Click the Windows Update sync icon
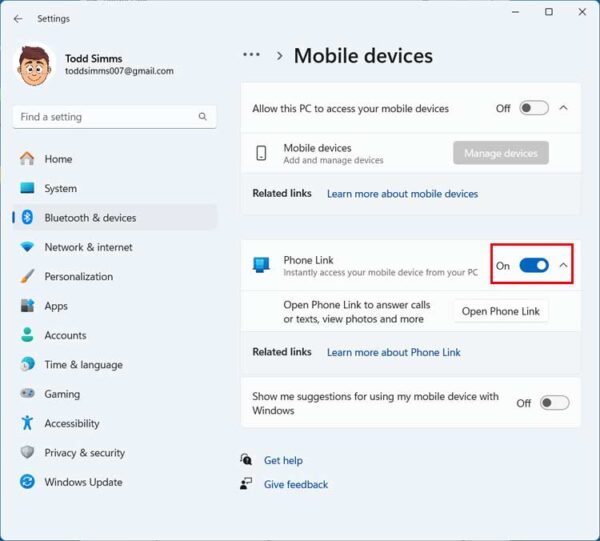This screenshot has width=600, height=541. pyautogui.click(x=27, y=482)
